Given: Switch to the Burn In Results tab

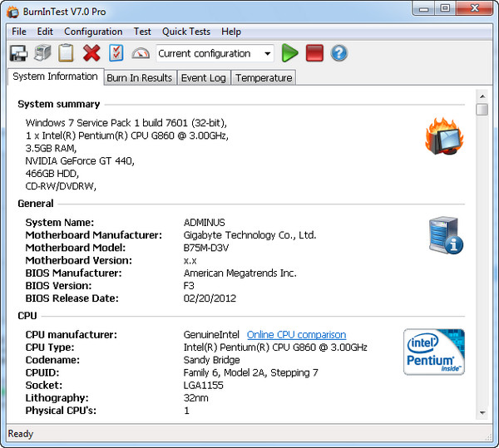Looking at the screenshot, I should (140, 78).
